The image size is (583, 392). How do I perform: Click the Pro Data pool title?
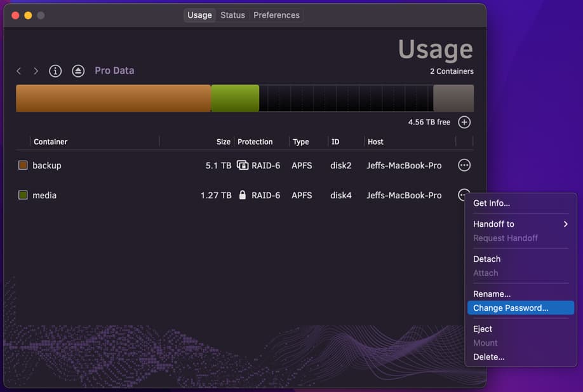pyautogui.click(x=114, y=71)
